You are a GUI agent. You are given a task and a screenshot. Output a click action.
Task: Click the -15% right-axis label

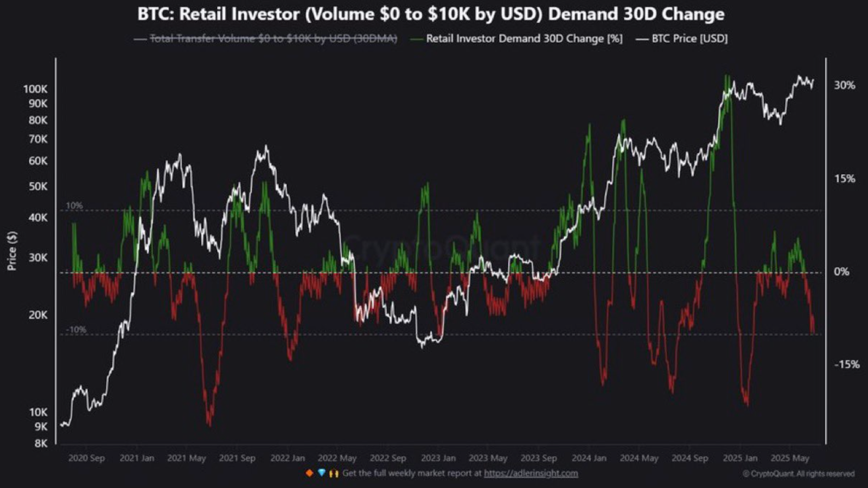tap(847, 364)
